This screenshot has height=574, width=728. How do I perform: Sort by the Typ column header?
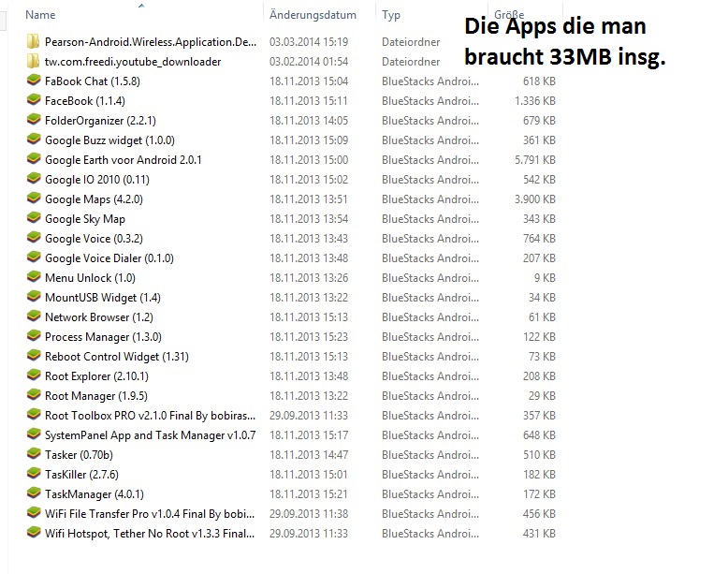pos(391,15)
